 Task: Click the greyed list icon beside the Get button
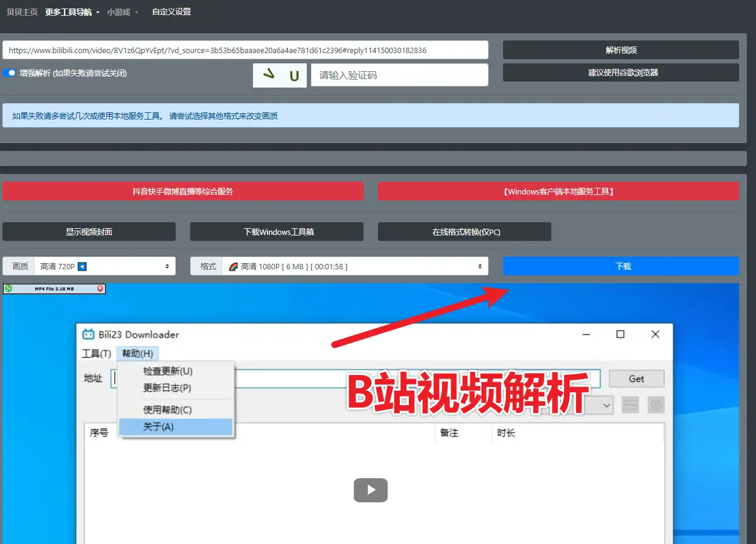(630, 405)
